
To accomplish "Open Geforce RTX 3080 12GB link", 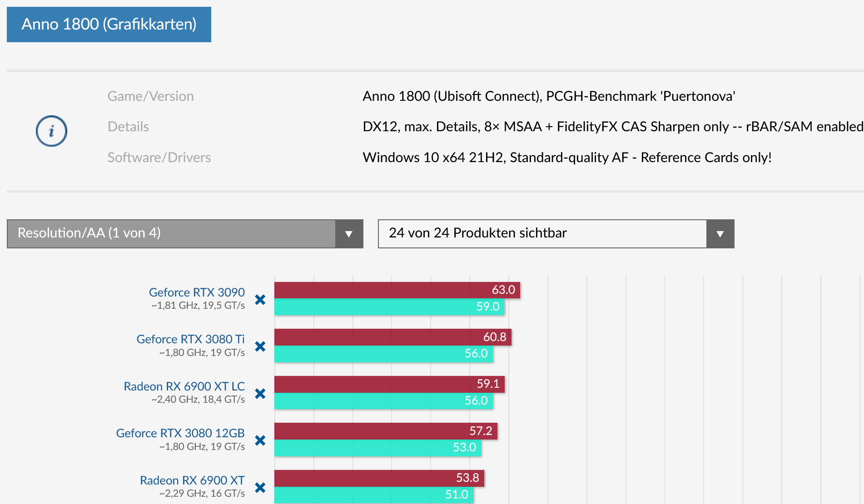I will click(x=180, y=433).
